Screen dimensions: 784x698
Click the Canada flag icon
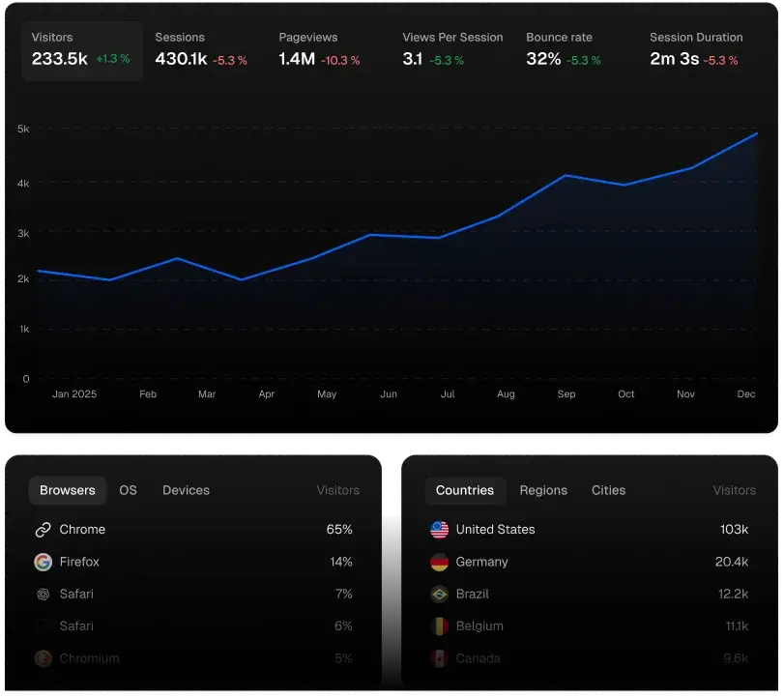440,658
